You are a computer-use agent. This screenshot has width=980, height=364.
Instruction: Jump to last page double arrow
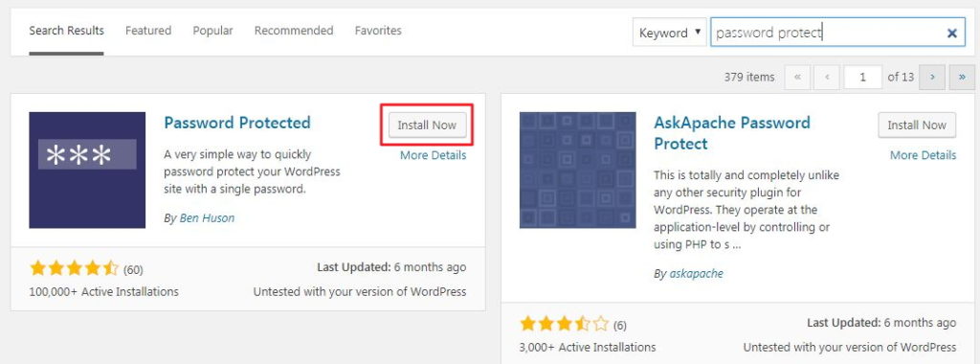(961, 77)
